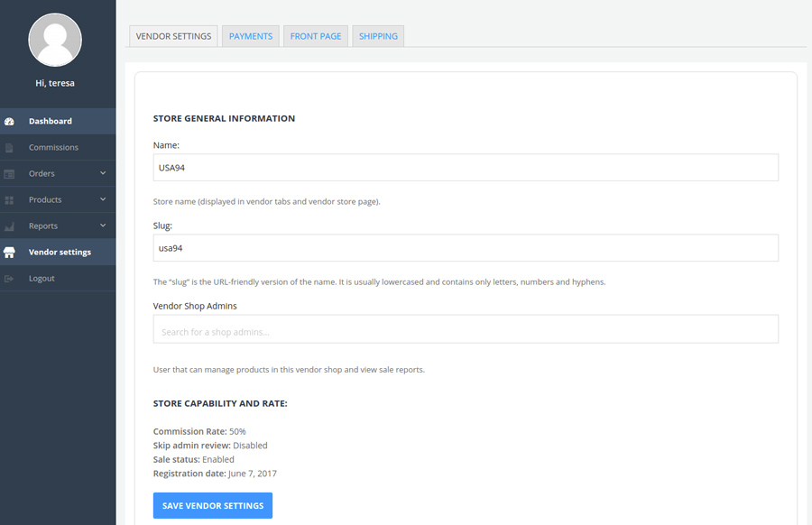Click the Products grid icon
Image resolution: width=812 pixels, height=525 pixels.
pos(9,200)
